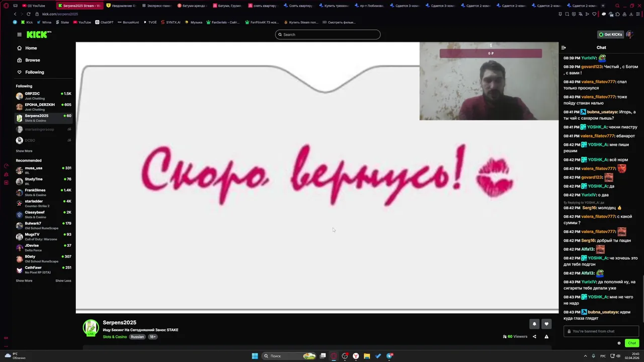Share the stream via share icon
The width and height of the screenshot is (644, 362).
click(x=534, y=337)
